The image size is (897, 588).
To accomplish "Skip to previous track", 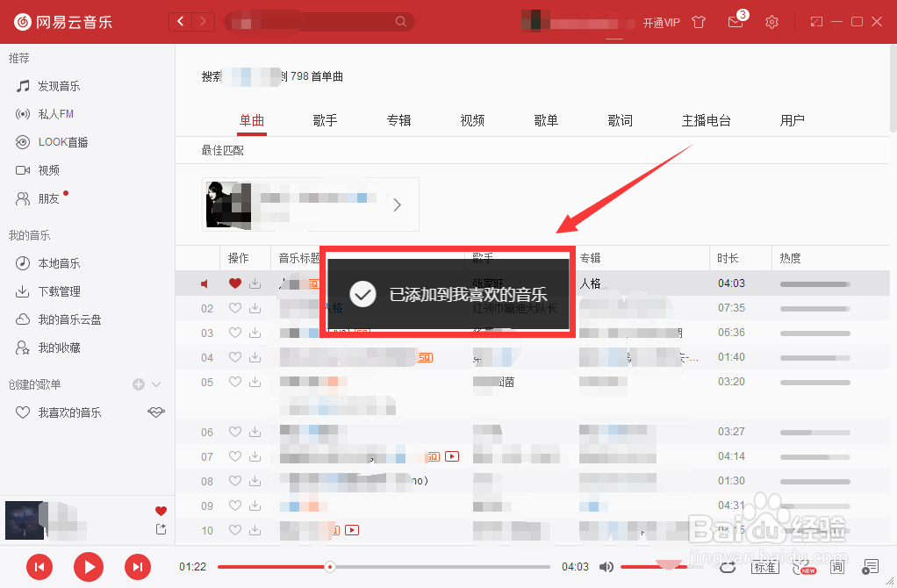I will tap(39, 567).
